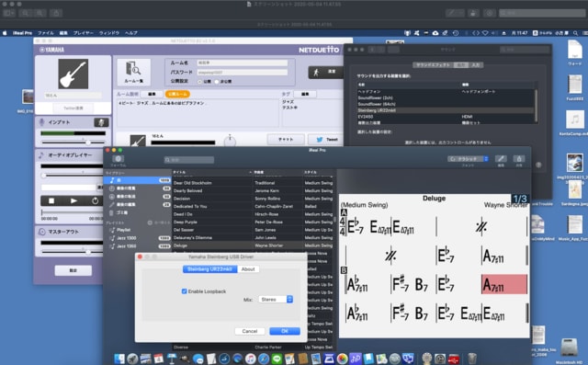
Task: Select Decision by Sonny Rollins
Action: [x=253, y=199]
